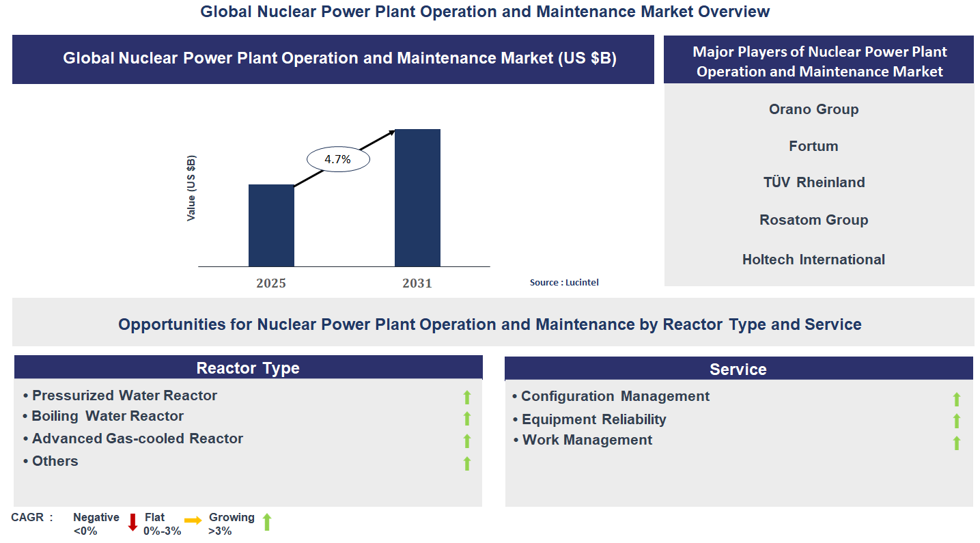Click the arrow beside Advanced Gas-cooled Reactor
Viewport: 980px width, 543px height.
coord(466,439)
